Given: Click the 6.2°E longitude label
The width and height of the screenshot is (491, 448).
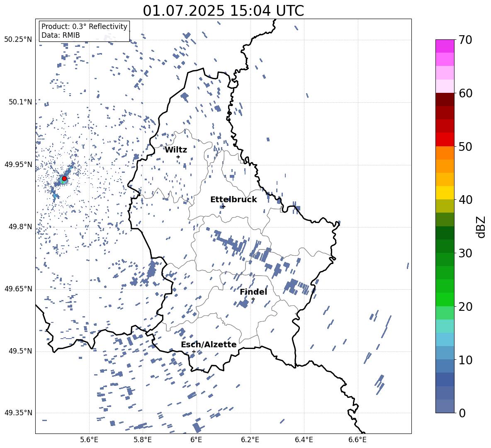Looking at the screenshot, I should click(250, 440).
